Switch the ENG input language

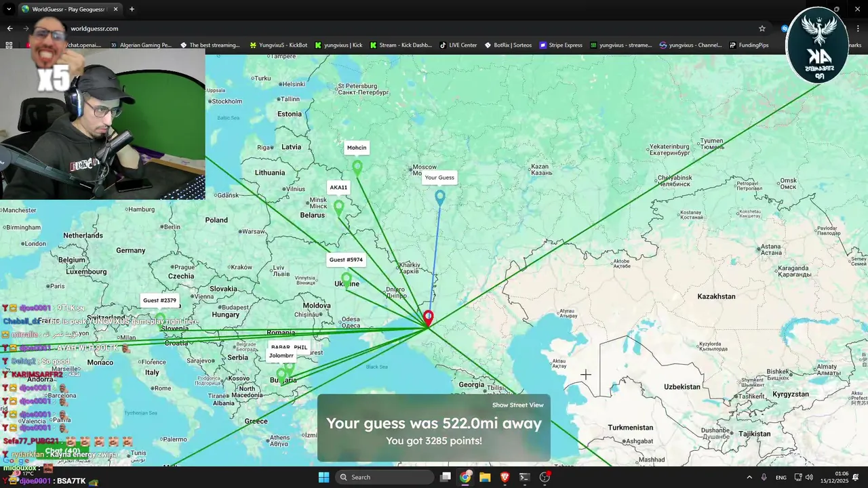click(x=781, y=477)
